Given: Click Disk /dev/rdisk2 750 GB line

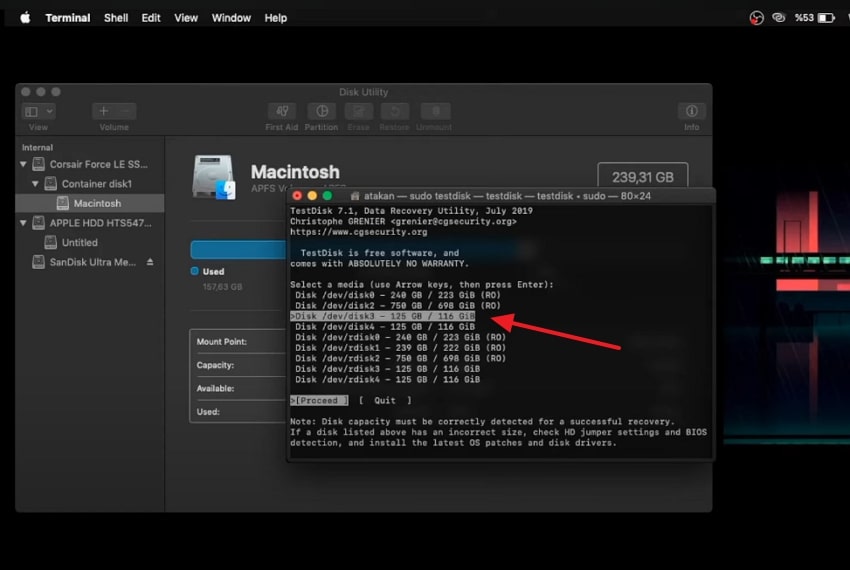Looking at the screenshot, I should [x=401, y=358].
